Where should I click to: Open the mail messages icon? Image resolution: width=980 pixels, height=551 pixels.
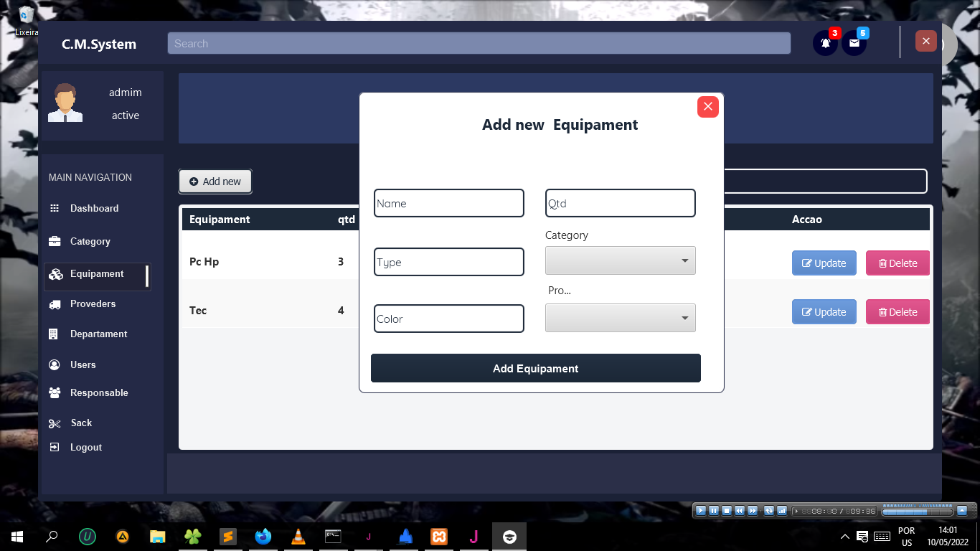coord(854,43)
